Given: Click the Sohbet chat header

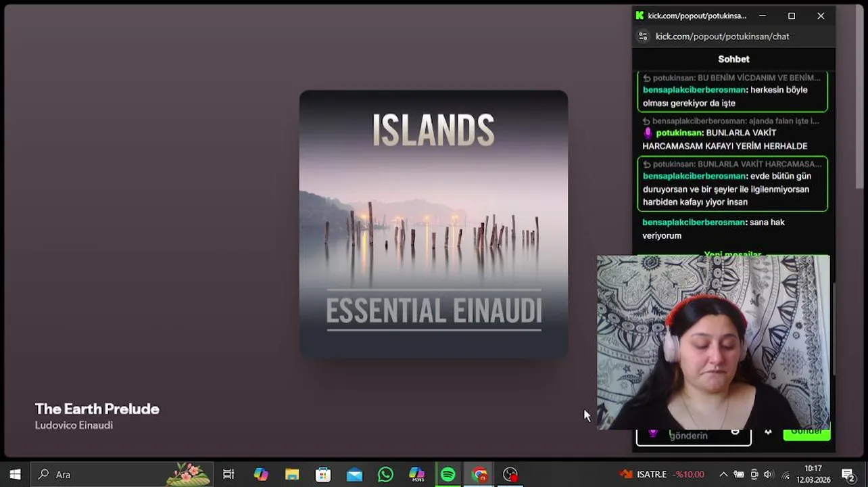Looking at the screenshot, I should coord(733,59).
